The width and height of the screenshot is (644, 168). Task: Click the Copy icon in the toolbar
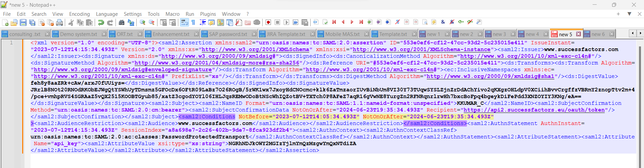[80, 23]
